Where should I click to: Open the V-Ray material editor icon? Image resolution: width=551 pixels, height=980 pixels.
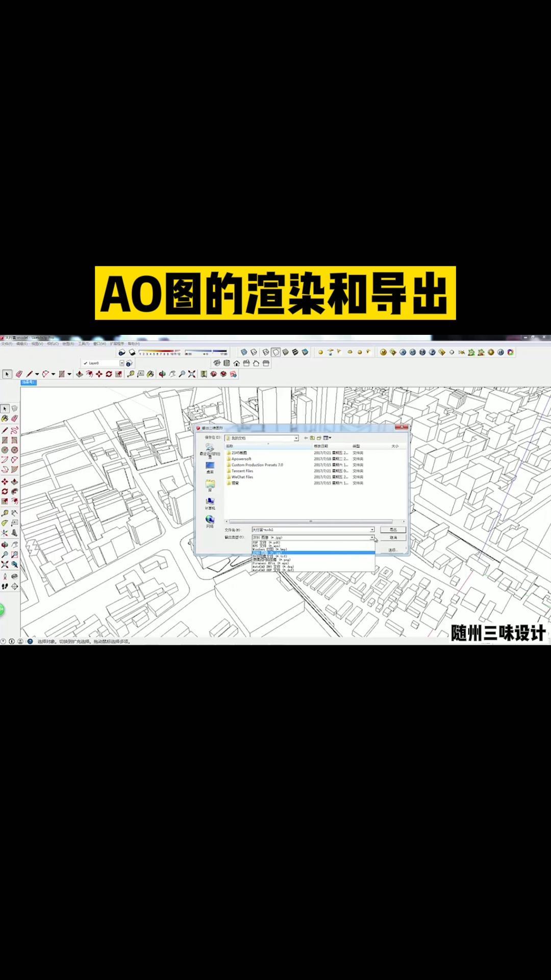coord(383,352)
